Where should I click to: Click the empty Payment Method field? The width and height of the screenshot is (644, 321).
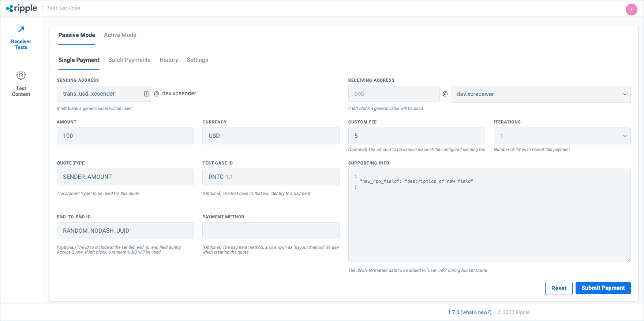[270, 231]
